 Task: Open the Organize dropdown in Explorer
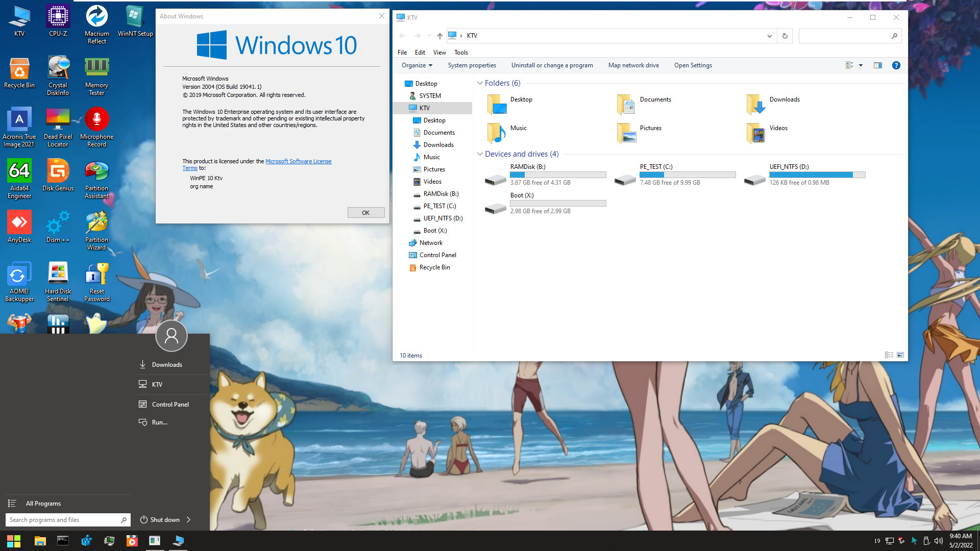tap(416, 65)
